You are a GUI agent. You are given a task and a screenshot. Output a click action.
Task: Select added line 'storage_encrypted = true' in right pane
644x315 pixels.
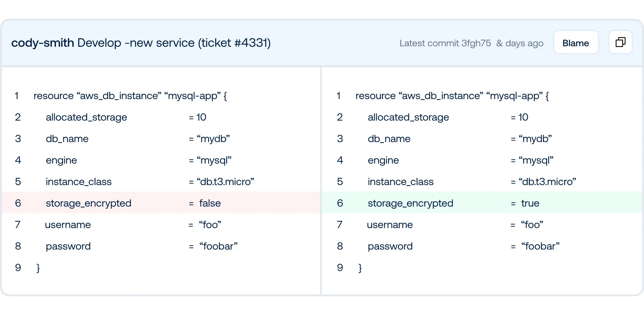coord(482,203)
